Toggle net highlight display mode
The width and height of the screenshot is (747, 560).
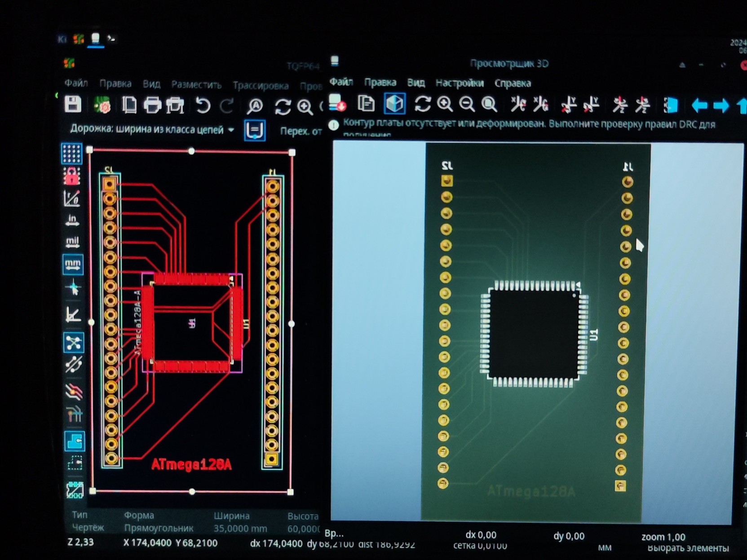pos(74,414)
